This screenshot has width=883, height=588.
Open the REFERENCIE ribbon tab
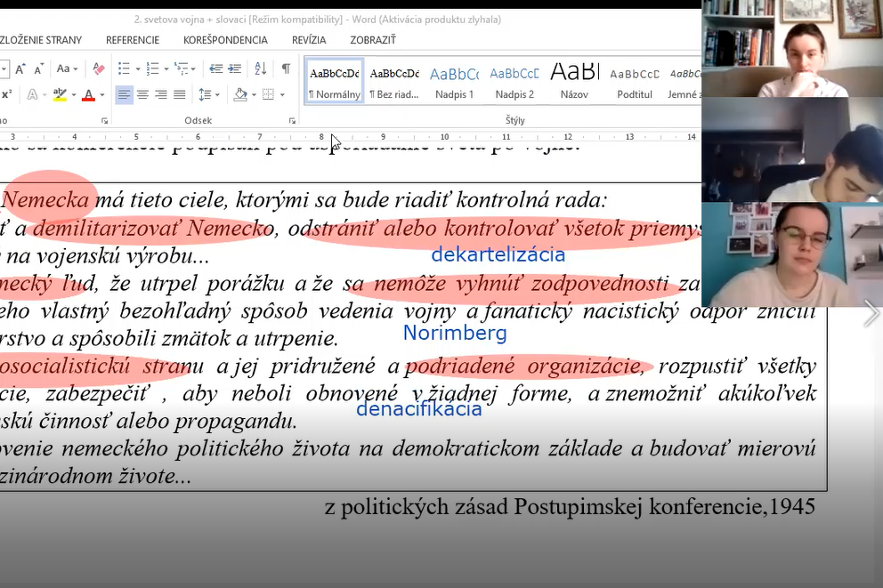133,40
